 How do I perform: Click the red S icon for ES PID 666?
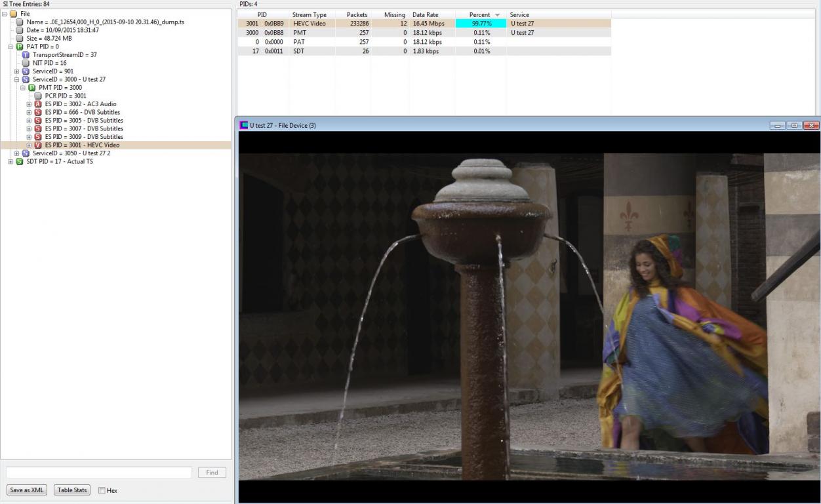38,112
